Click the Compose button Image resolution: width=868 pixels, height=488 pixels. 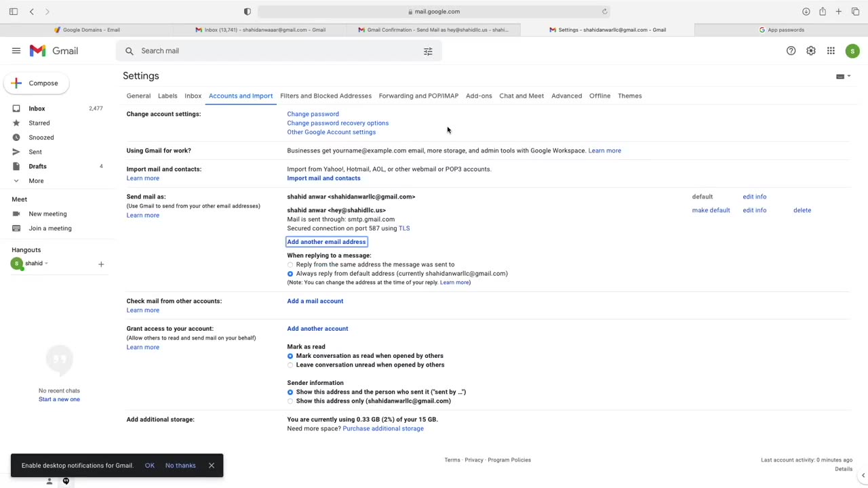pyautogui.click(x=36, y=83)
